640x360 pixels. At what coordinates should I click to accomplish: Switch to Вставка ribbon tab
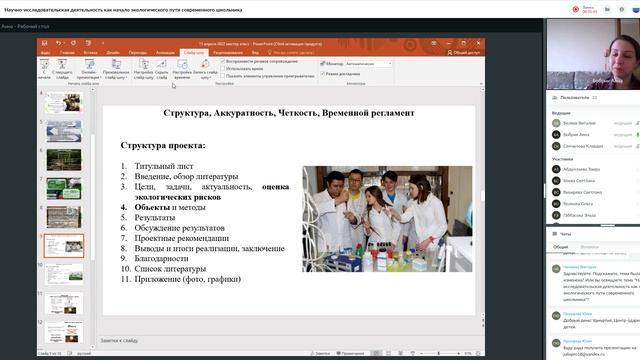pyautogui.click(x=91, y=53)
